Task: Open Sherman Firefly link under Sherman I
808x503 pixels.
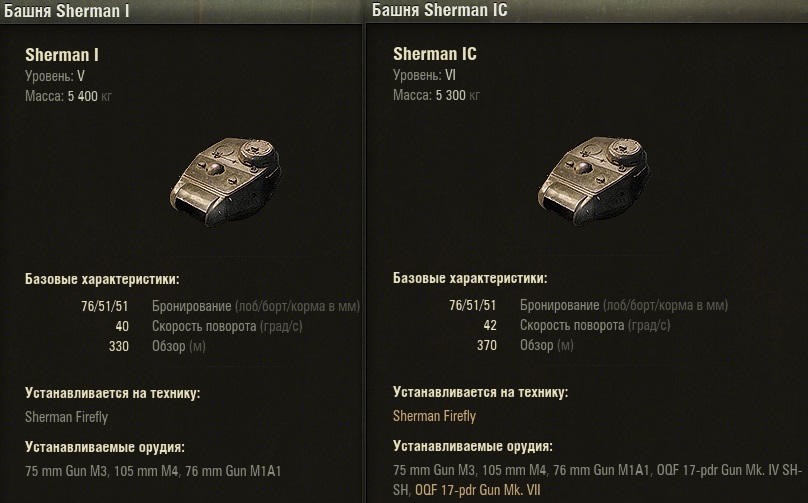Action: 66,416
